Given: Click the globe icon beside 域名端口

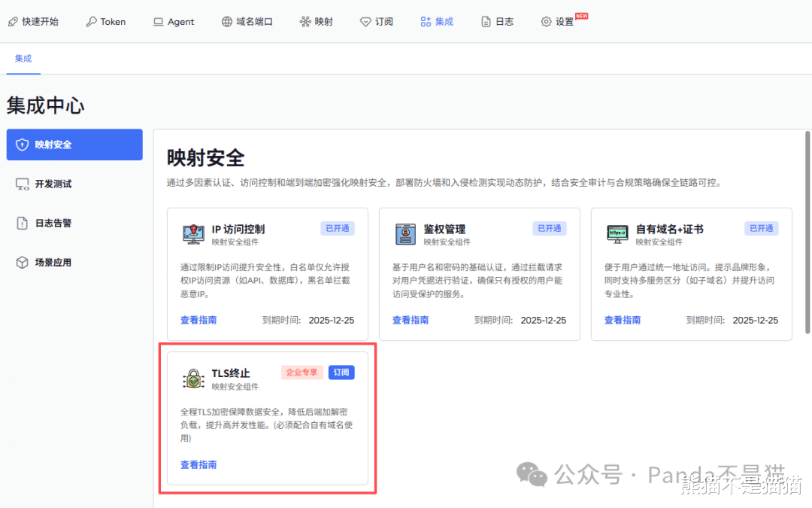Looking at the screenshot, I should click(227, 22).
